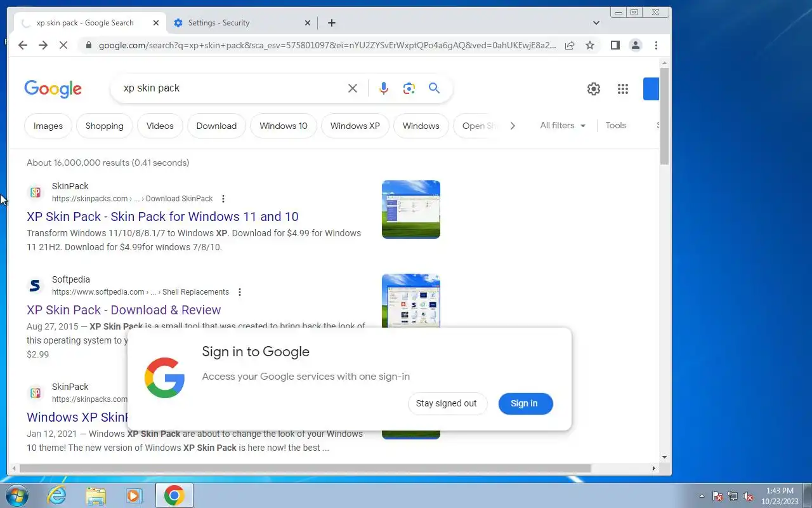This screenshot has height=508, width=812.
Task: Filter results by Videos
Action: [x=160, y=126]
